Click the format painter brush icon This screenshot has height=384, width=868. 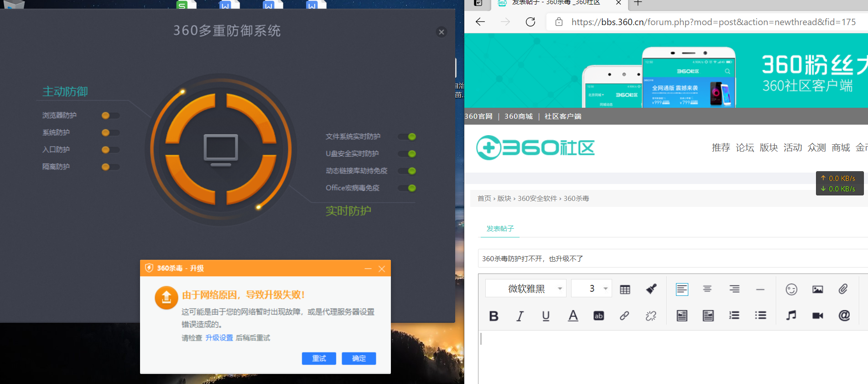[x=651, y=289]
